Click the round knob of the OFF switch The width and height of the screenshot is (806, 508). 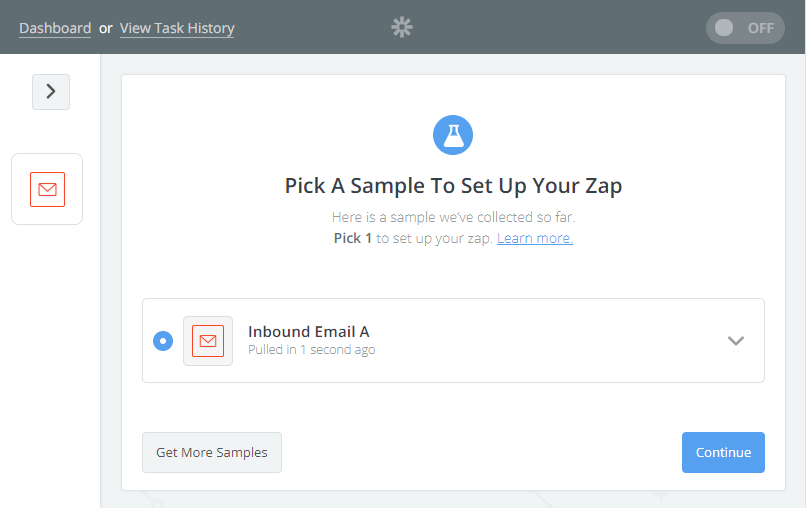724,28
